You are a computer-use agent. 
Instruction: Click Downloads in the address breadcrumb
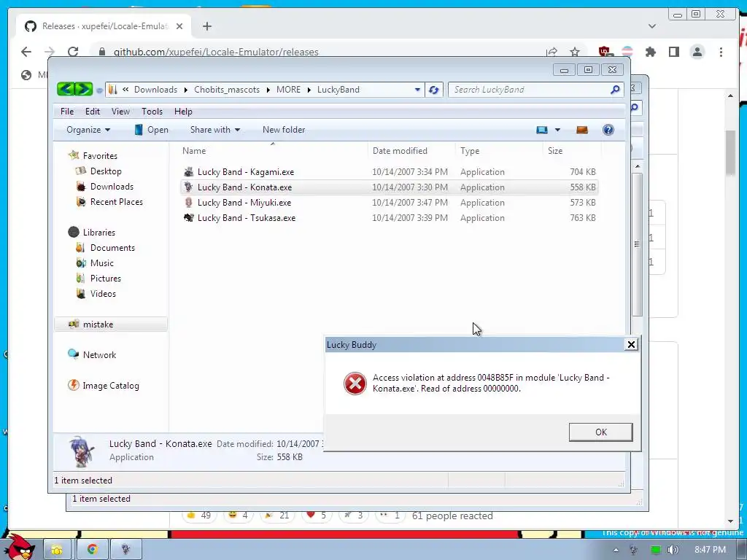[x=155, y=90]
